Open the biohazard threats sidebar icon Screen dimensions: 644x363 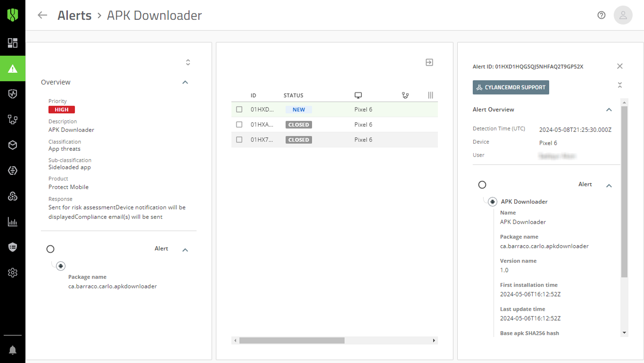tap(13, 196)
